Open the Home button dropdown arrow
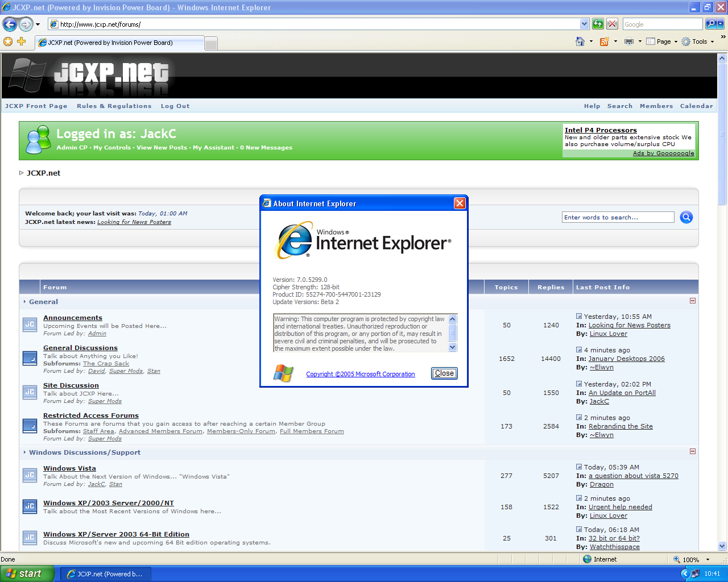Screen dimensions: 728x582 coord(591,41)
